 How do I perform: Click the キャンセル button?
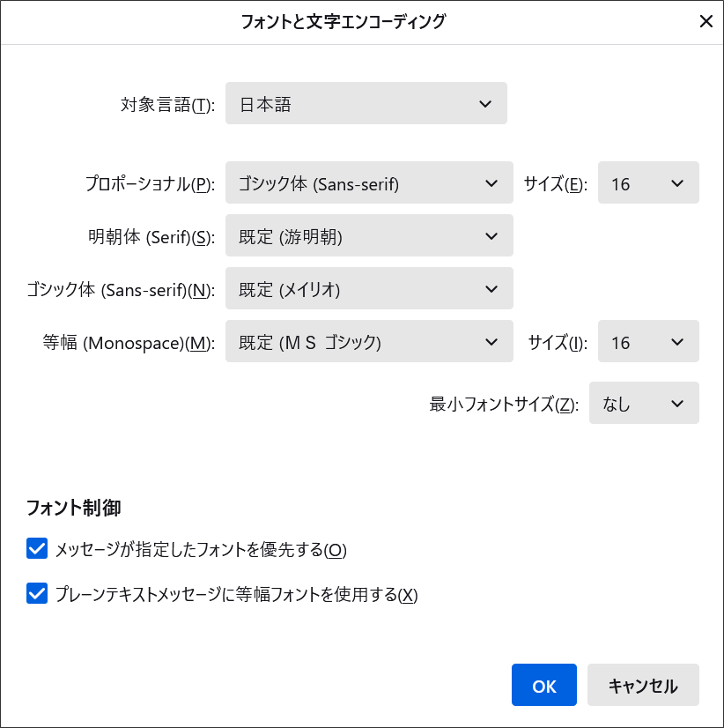pyautogui.click(x=643, y=685)
